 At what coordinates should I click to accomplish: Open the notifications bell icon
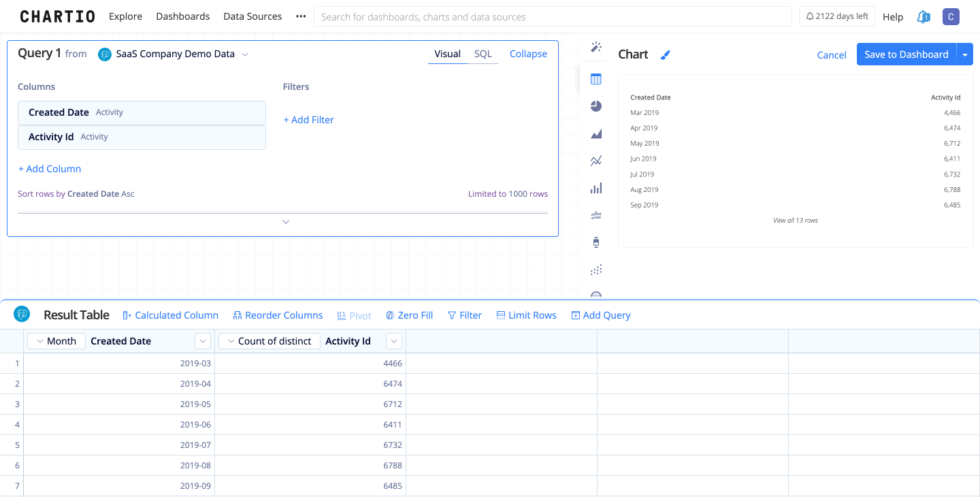pos(923,17)
